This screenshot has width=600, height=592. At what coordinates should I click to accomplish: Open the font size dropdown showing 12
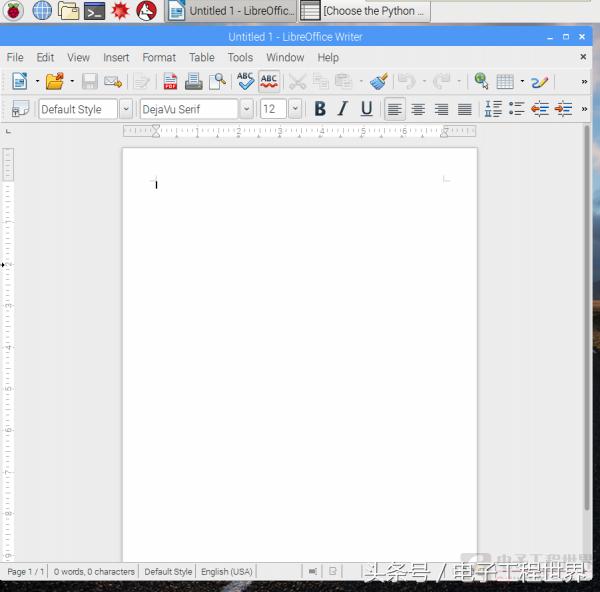pyautogui.click(x=295, y=109)
